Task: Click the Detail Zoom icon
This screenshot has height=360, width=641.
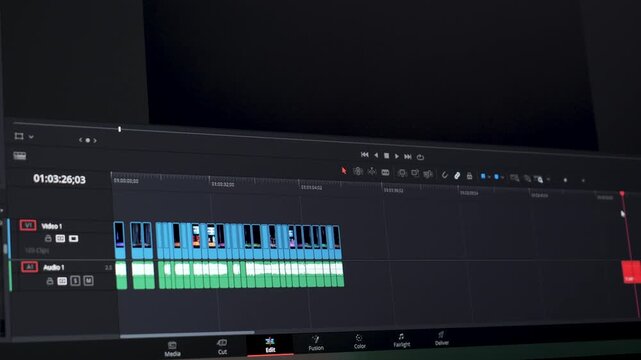Action: (527, 179)
